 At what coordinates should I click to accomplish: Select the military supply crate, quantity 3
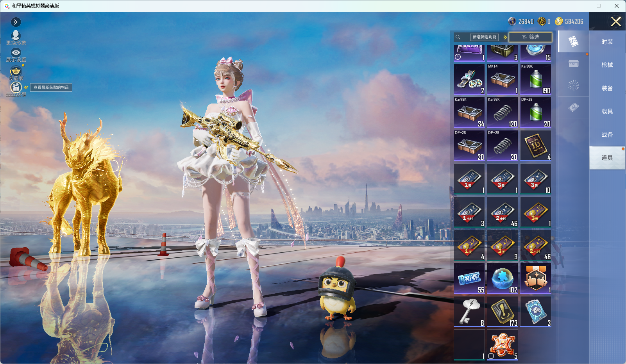point(503,54)
